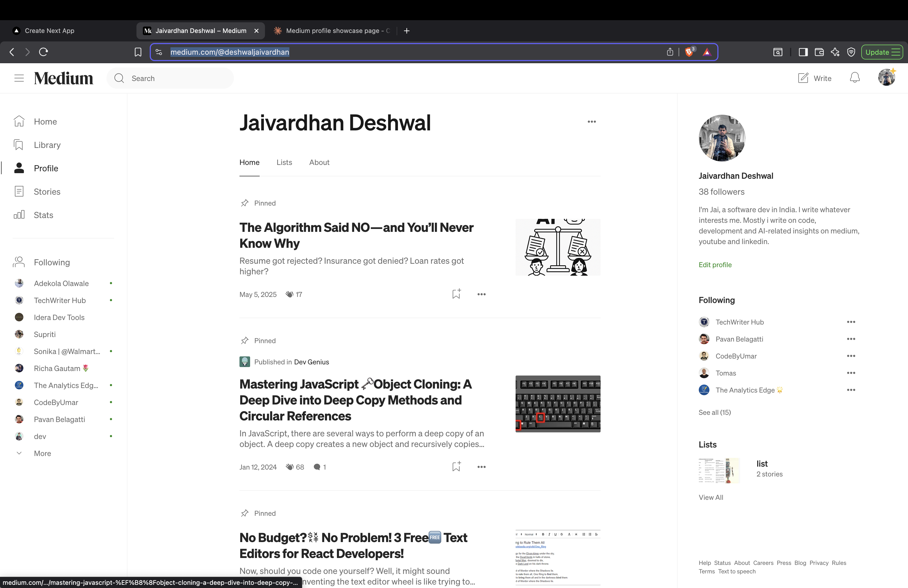View claps on the Algorithm Said NO article
Image resolution: width=908 pixels, height=588 pixels.
tap(293, 294)
